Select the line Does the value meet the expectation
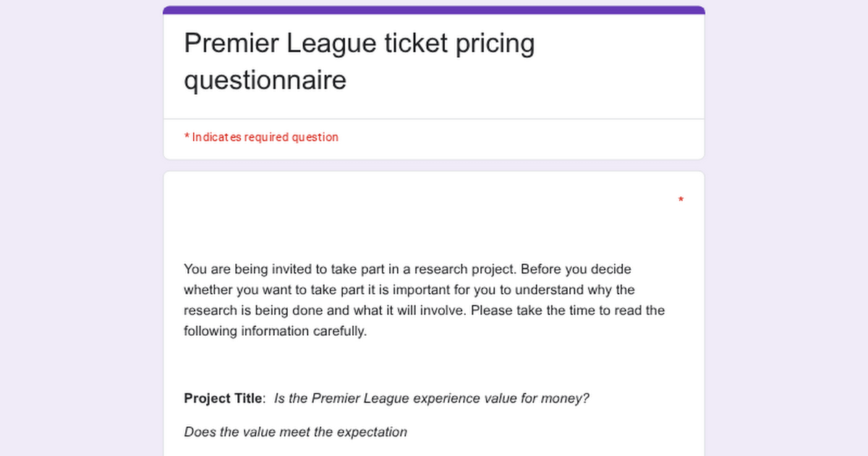This screenshot has height=456, width=868. (x=295, y=432)
